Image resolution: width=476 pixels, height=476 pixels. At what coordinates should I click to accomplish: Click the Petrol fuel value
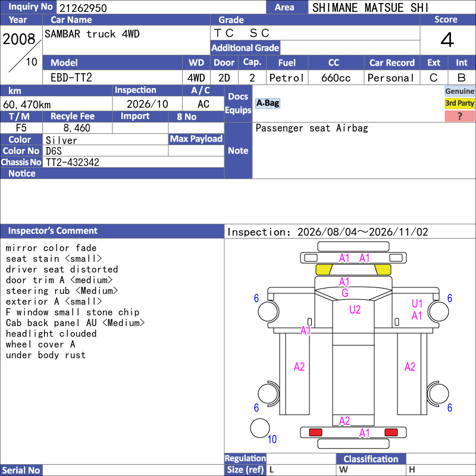(x=287, y=78)
